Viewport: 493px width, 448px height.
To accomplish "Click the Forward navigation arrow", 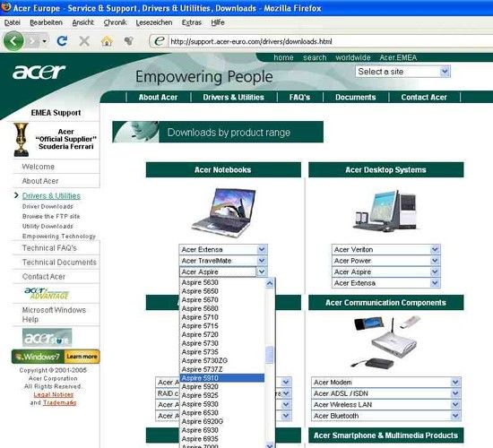I will click(x=32, y=41).
